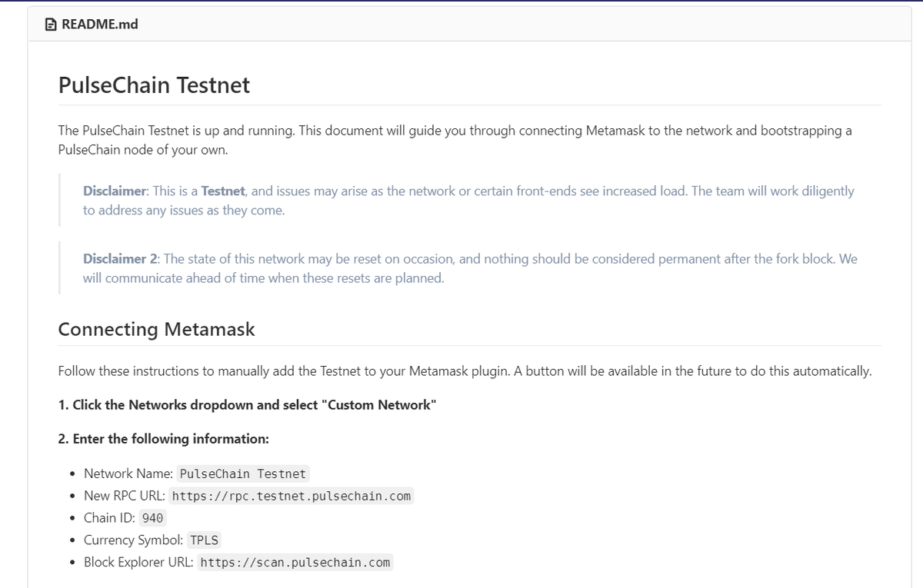Click the 'Block Explorer URL:' bullet label
Image resolution: width=923 pixels, height=588 pixels.
coord(139,563)
